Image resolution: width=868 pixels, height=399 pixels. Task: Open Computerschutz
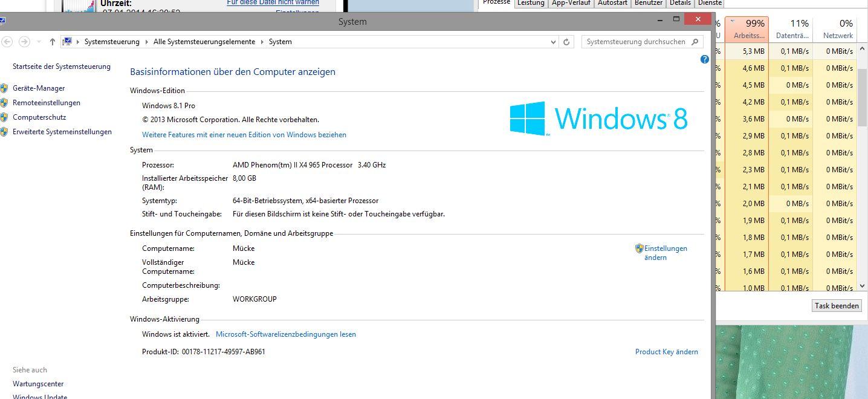click(x=39, y=117)
